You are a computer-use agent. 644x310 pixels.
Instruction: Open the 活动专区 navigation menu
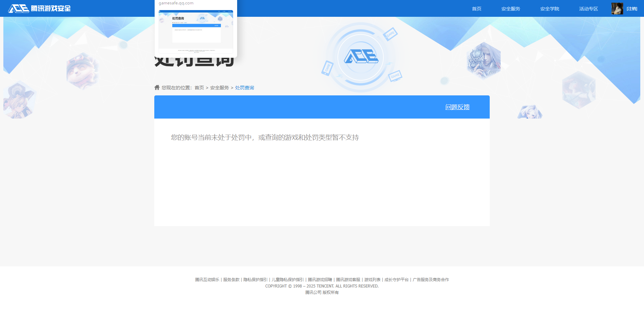click(588, 8)
